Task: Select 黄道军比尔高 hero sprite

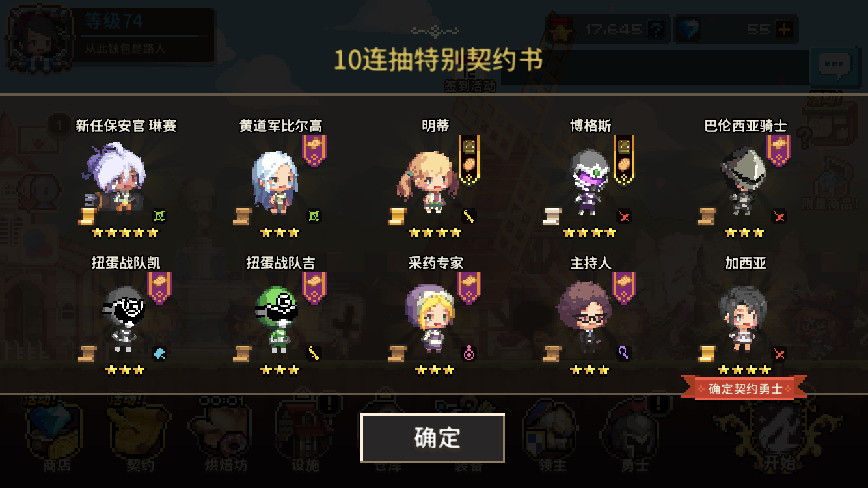Action: pyautogui.click(x=274, y=182)
